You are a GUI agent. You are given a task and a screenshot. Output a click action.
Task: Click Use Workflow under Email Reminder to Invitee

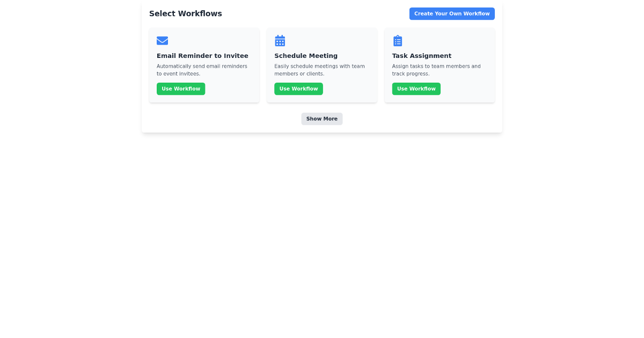[181, 89]
